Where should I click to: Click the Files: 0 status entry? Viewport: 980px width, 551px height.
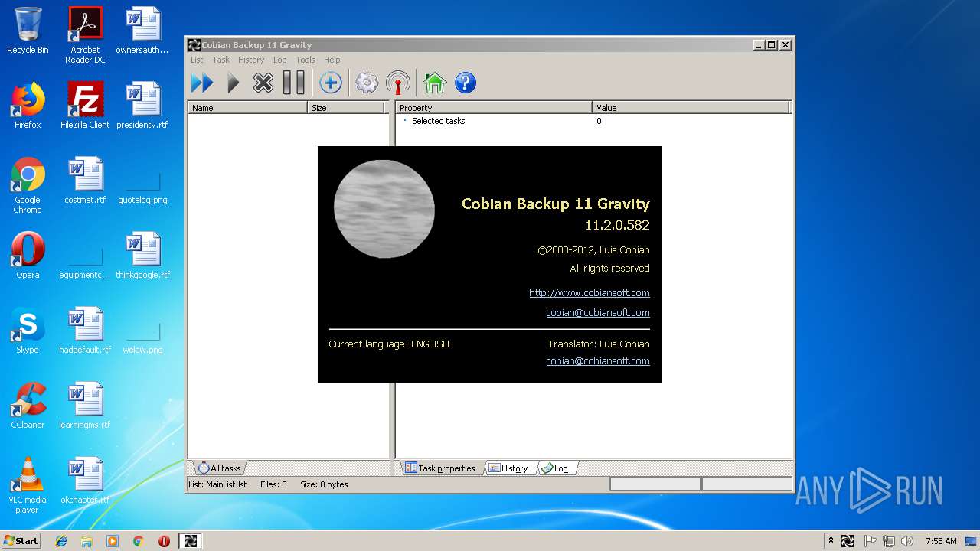(273, 484)
